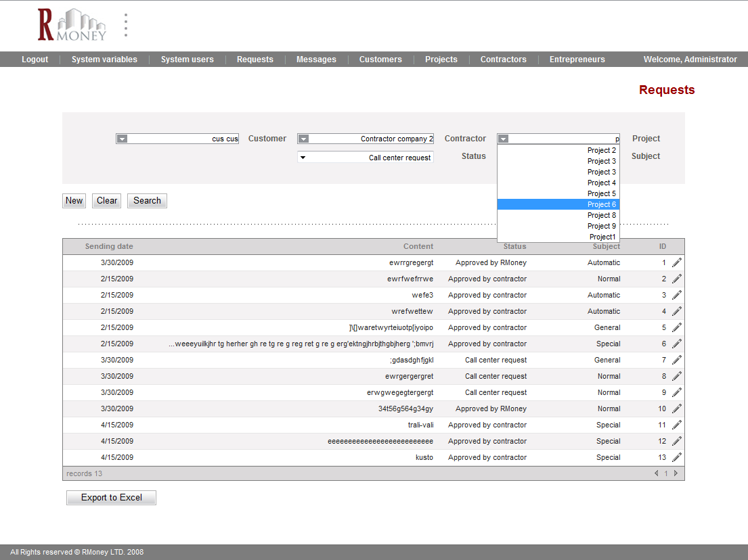Click the ID column header
Image resolution: width=748 pixels, height=560 pixels.
point(663,246)
